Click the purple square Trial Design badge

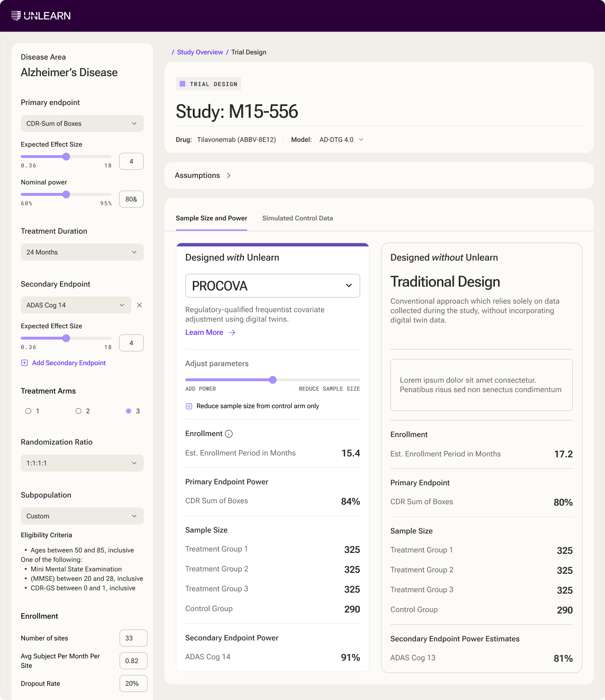click(x=208, y=84)
